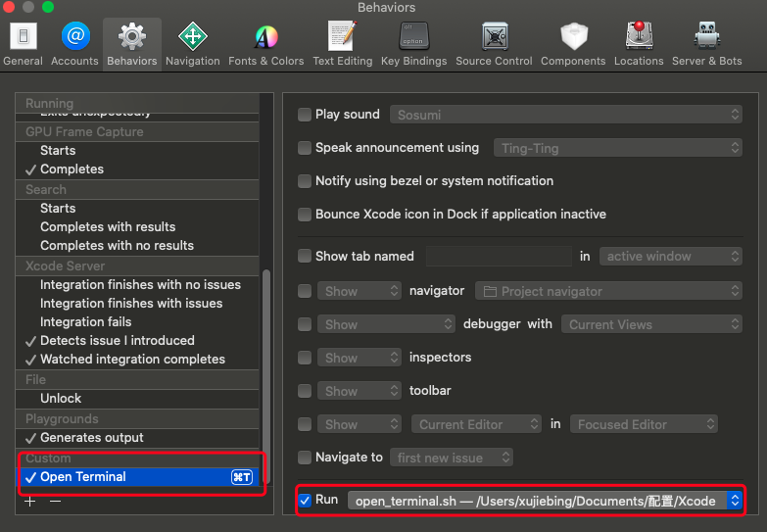This screenshot has height=532, width=767.
Task: Enable the Play sound checkbox
Action: 305,115
